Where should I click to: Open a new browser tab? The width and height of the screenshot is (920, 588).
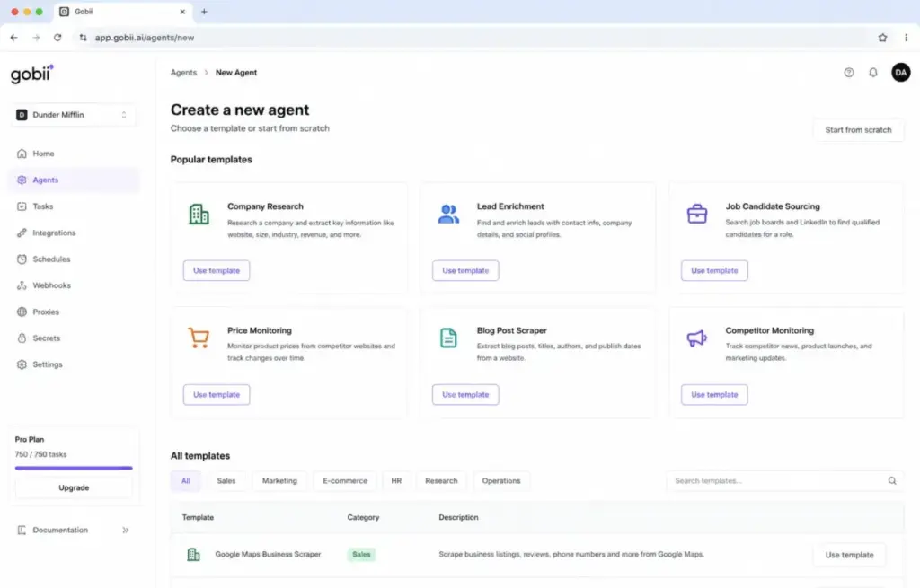[x=204, y=11]
